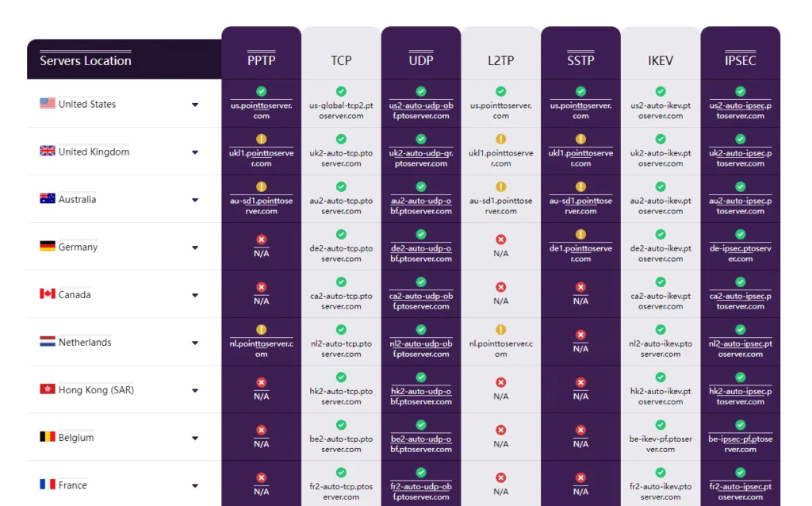Click the green check for Australia TCP
Image resolution: width=812 pixels, height=506 pixels.
pyautogui.click(x=341, y=186)
